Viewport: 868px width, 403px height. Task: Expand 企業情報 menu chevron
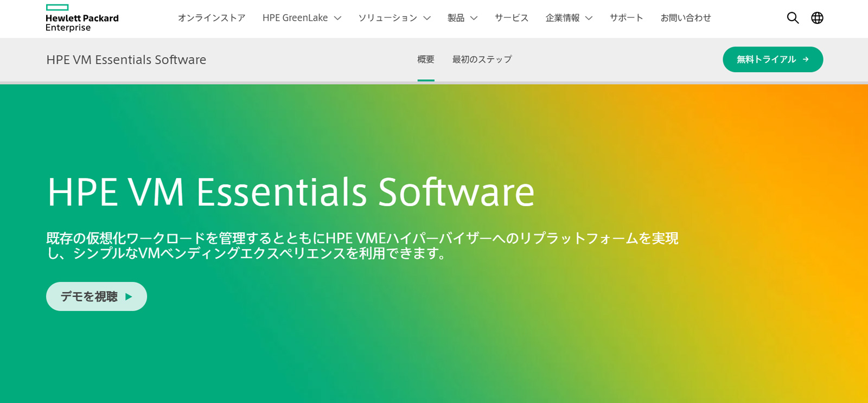tap(589, 18)
